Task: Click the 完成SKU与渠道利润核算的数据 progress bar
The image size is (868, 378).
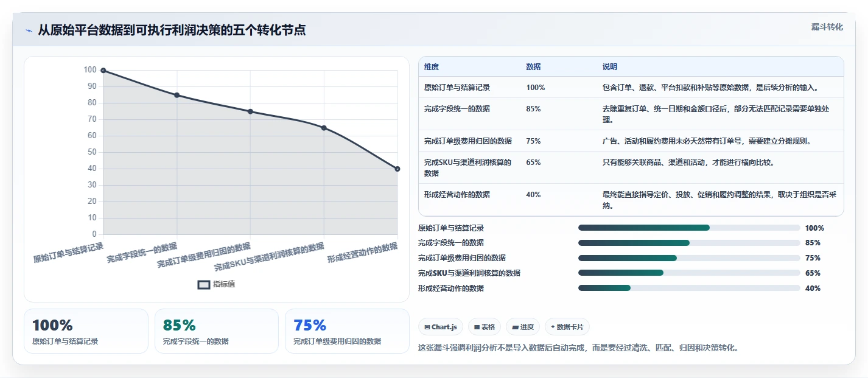Action: pos(689,273)
